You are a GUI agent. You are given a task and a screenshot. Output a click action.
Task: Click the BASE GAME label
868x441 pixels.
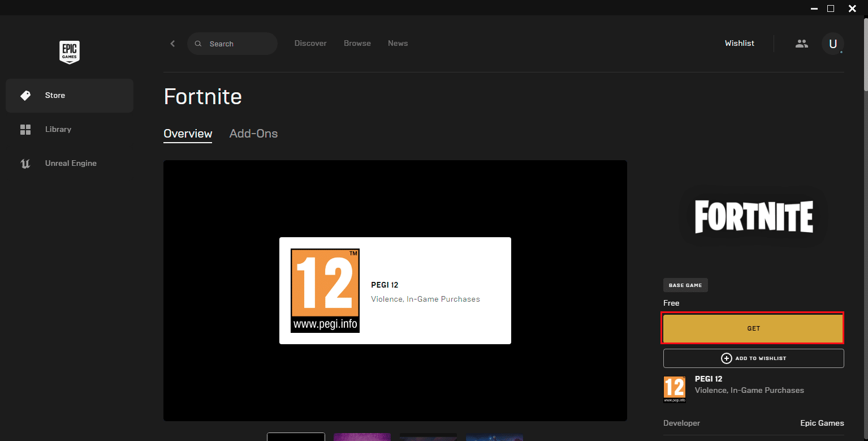[685, 285]
